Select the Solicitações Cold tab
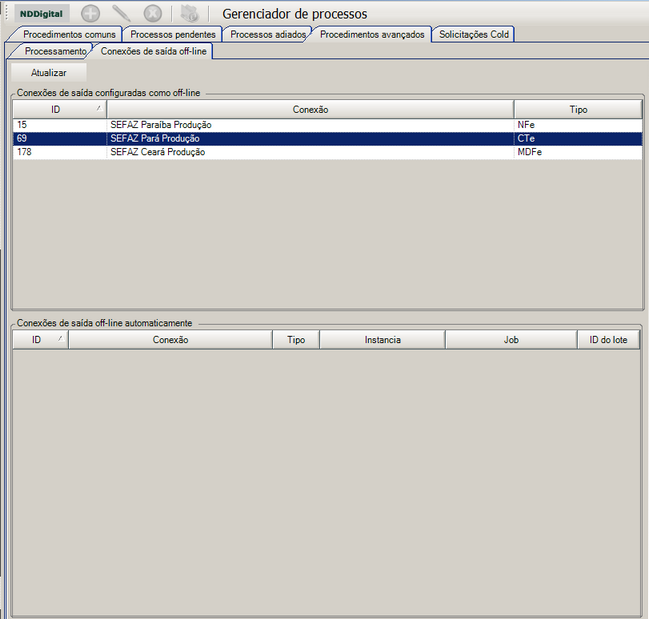The image size is (649, 619). pos(474,34)
